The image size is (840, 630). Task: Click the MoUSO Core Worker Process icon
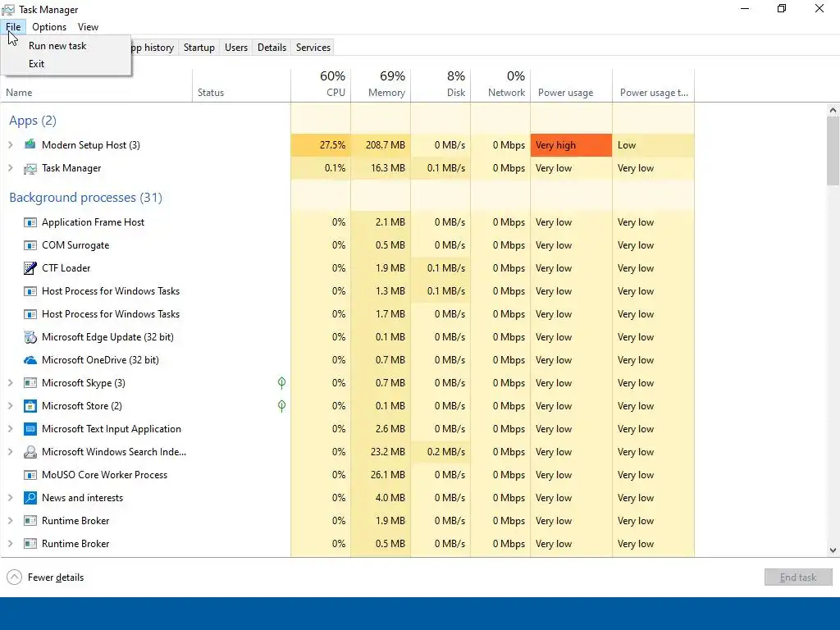[30, 475]
